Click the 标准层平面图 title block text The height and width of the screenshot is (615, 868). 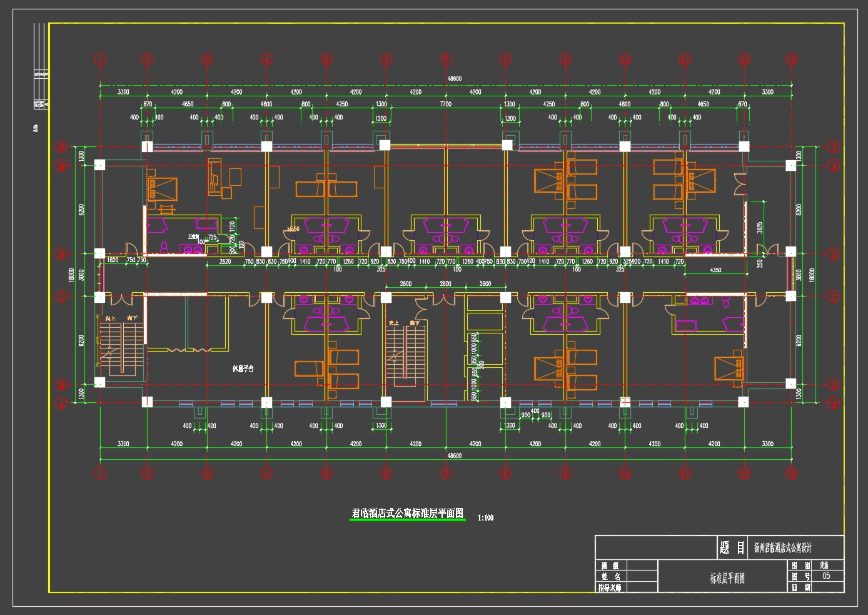(x=727, y=578)
